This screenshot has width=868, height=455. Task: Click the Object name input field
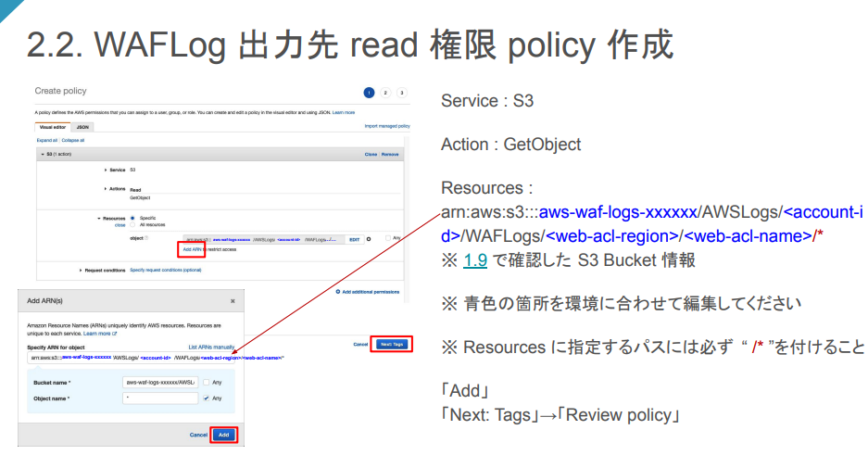(x=160, y=398)
